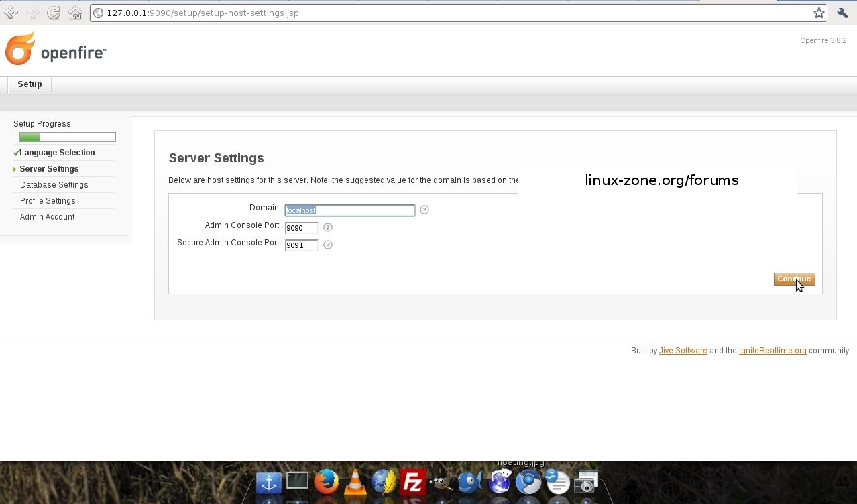Launch FileZilla from the dock

pyautogui.click(x=413, y=481)
